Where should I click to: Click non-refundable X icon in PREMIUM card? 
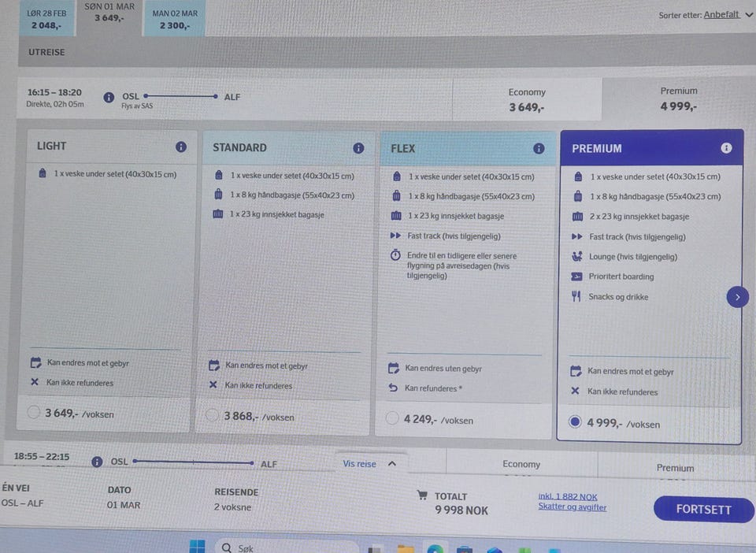(x=575, y=391)
